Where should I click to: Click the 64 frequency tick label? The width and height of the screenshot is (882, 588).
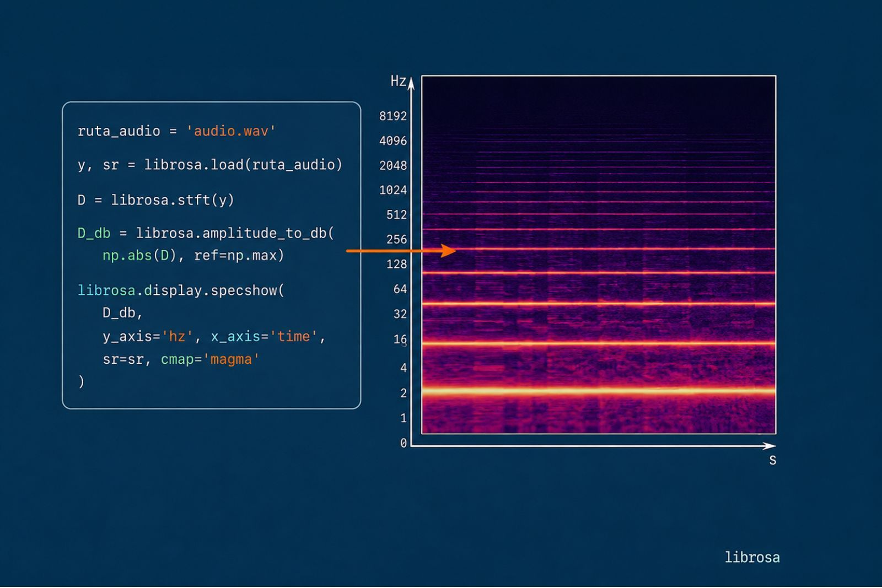(x=400, y=289)
